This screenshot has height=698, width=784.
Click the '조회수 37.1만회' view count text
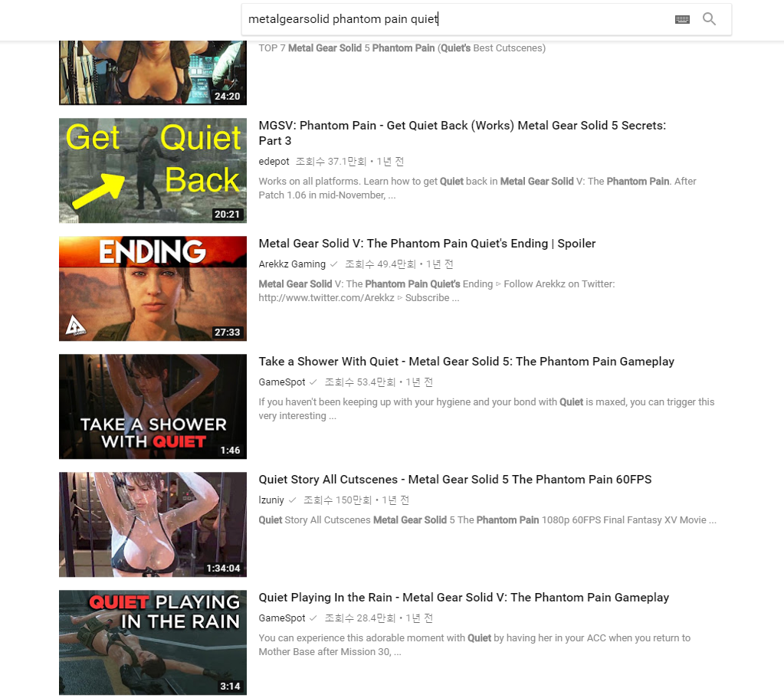[x=331, y=162]
